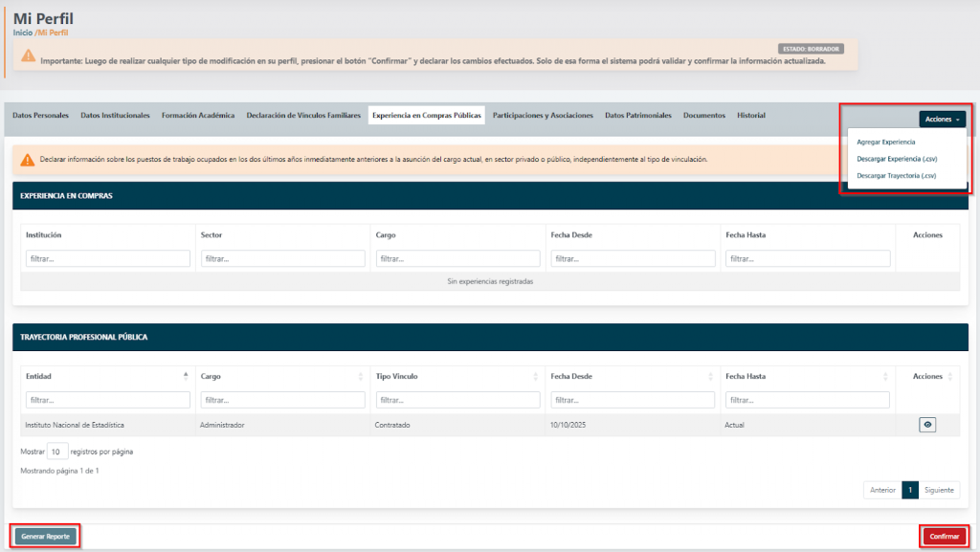
Task: Open Formación Académica tab
Action: click(x=198, y=115)
